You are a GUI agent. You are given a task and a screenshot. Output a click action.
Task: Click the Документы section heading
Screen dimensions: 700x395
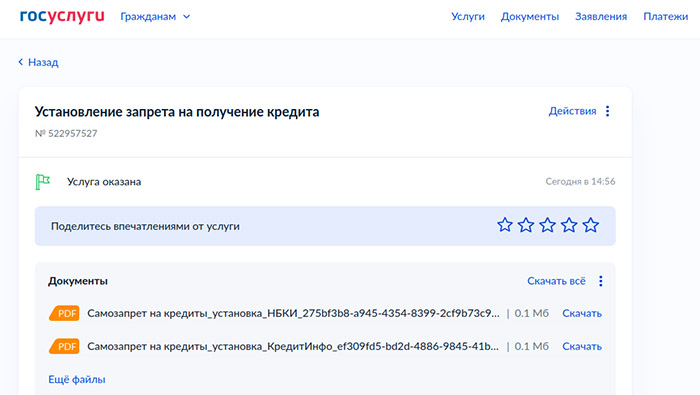point(78,281)
